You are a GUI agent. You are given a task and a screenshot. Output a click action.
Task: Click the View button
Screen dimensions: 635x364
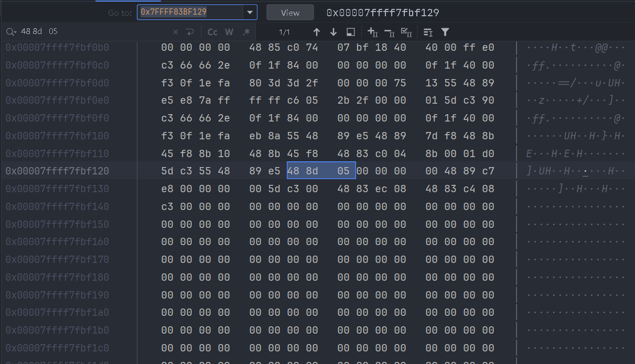[290, 13]
